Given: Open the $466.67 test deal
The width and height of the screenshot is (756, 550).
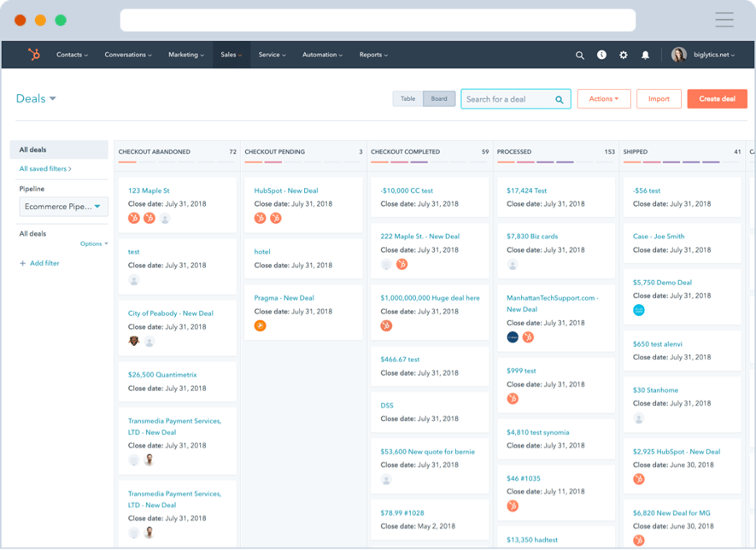Looking at the screenshot, I should click(400, 360).
